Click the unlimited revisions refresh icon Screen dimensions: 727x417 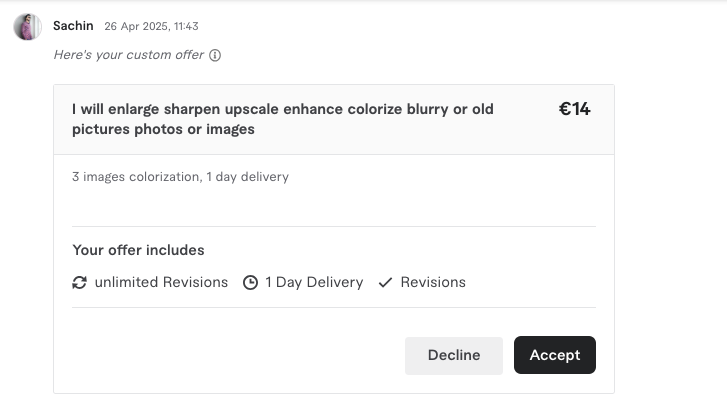click(80, 283)
